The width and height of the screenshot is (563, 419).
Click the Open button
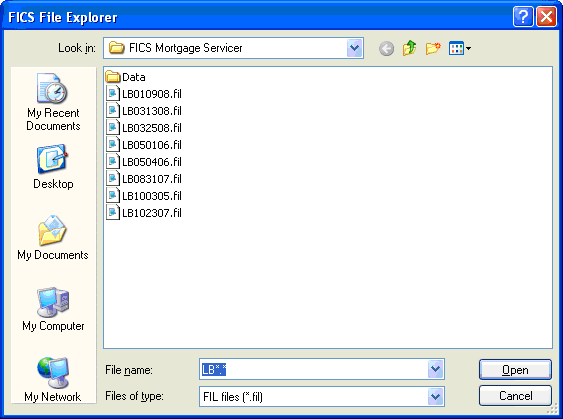coord(515,369)
